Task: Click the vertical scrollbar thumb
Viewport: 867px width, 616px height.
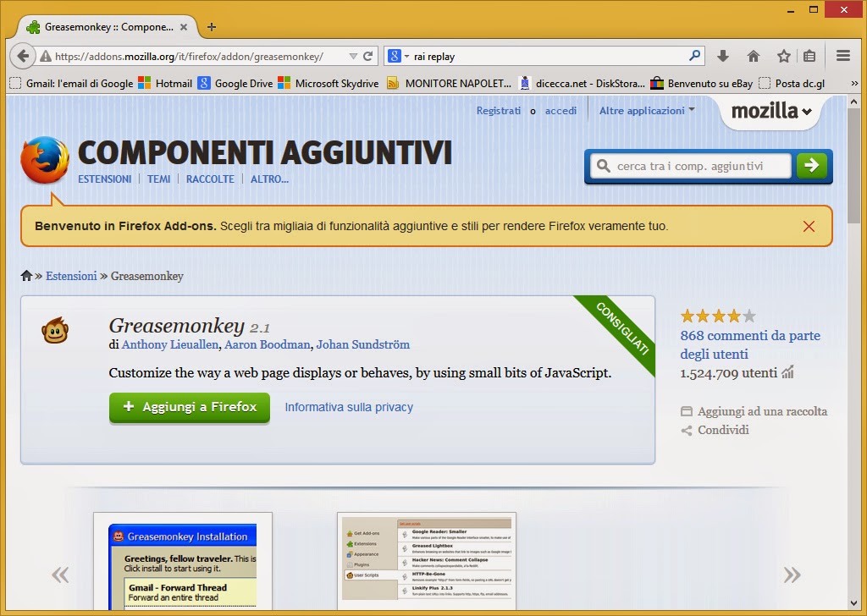Action: click(854, 167)
